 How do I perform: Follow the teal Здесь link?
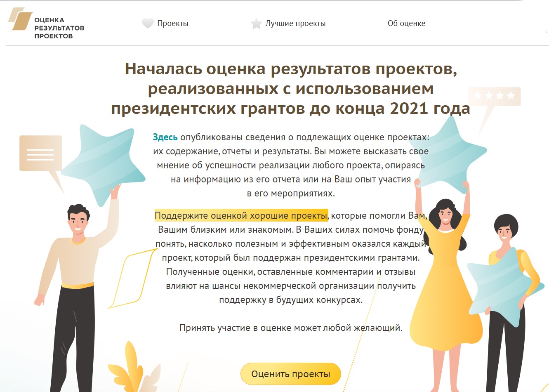tap(165, 137)
